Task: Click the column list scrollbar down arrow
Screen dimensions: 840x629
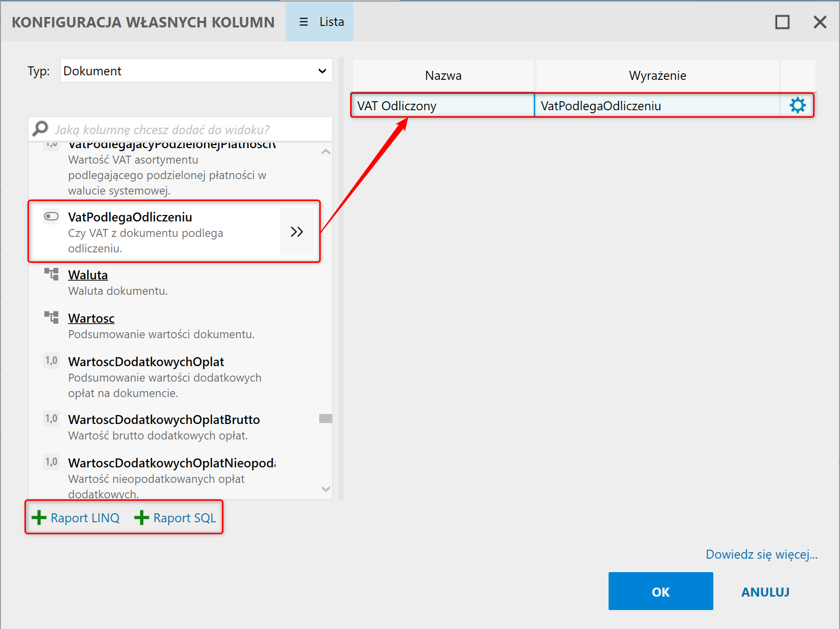Action: point(326,489)
